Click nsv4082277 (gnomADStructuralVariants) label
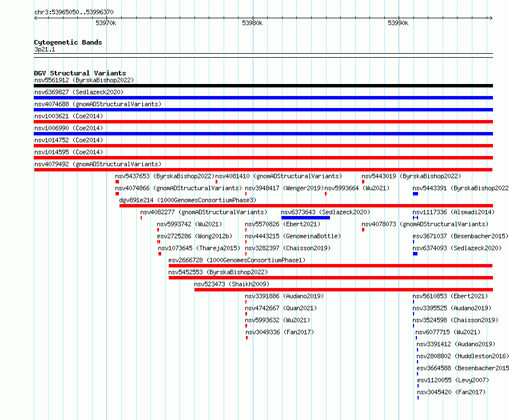This screenshot has width=509, height=420. (x=204, y=212)
